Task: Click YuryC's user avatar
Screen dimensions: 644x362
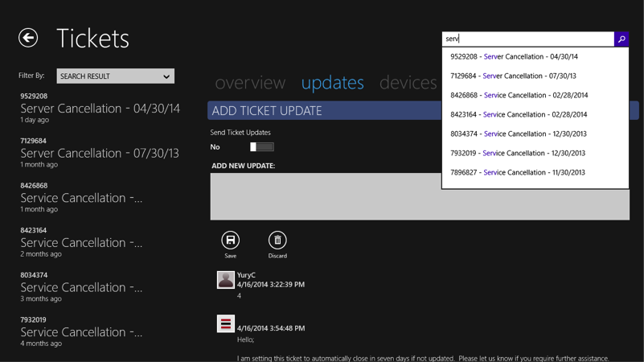Action: (225, 280)
